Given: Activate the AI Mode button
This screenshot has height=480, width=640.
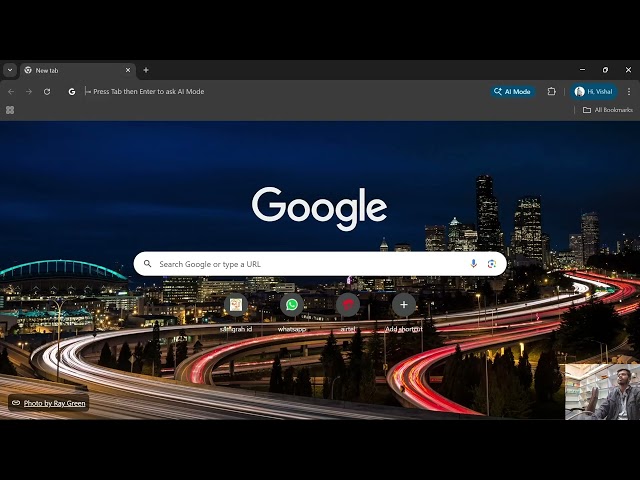Looking at the screenshot, I should [513, 92].
